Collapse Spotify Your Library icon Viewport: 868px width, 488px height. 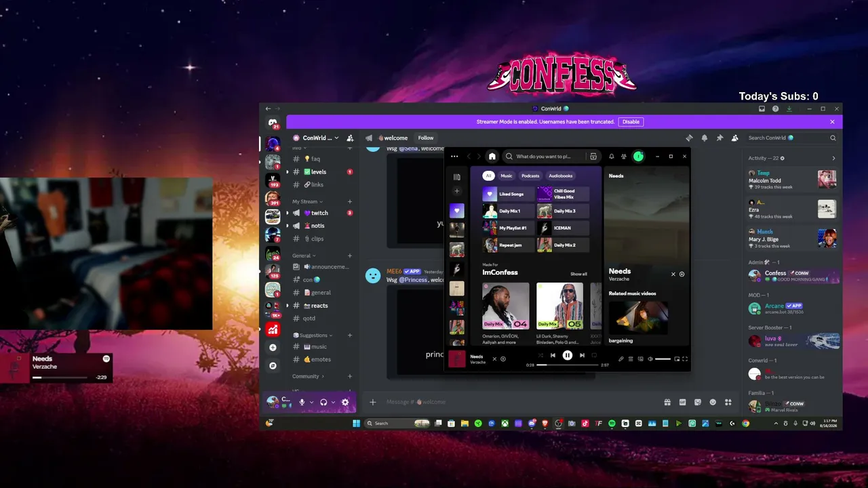pyautogui.click(x=457, y=177)
